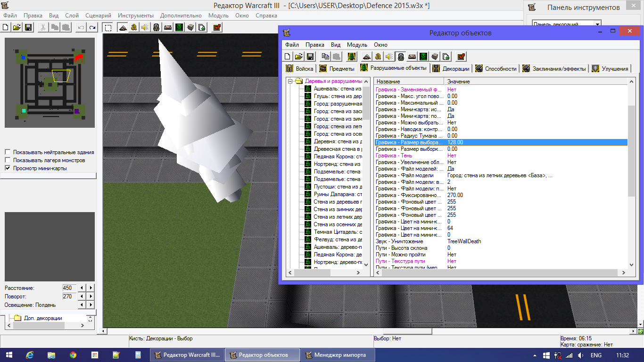Screen dimensions: 644x362
Task: Open the Import Manager from main toolbar
Action: (202, 27)
